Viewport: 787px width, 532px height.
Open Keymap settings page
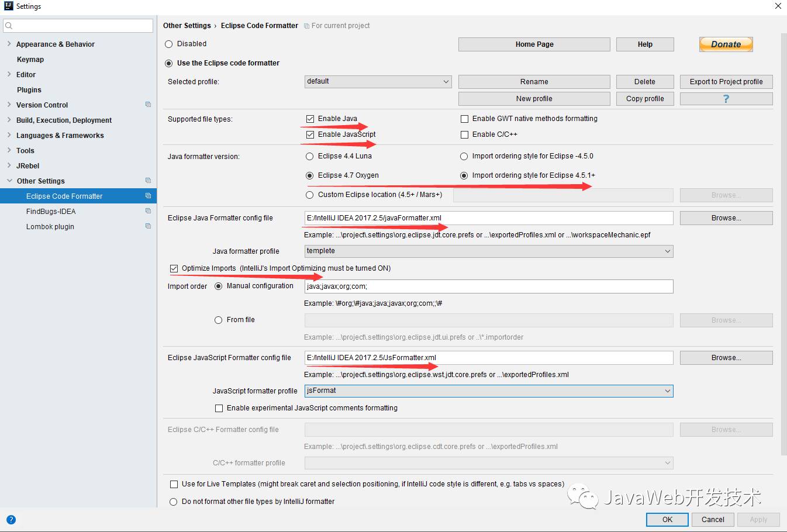click(30, 60)
